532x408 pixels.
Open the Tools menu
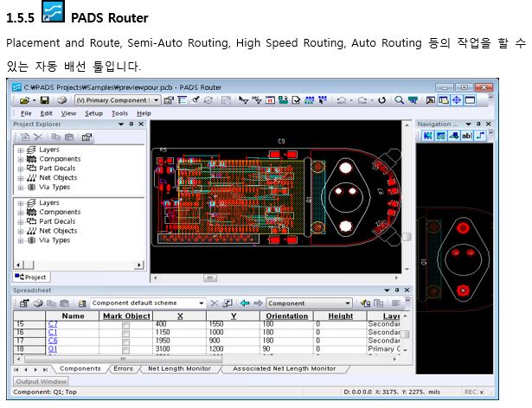tap(119, 113)
